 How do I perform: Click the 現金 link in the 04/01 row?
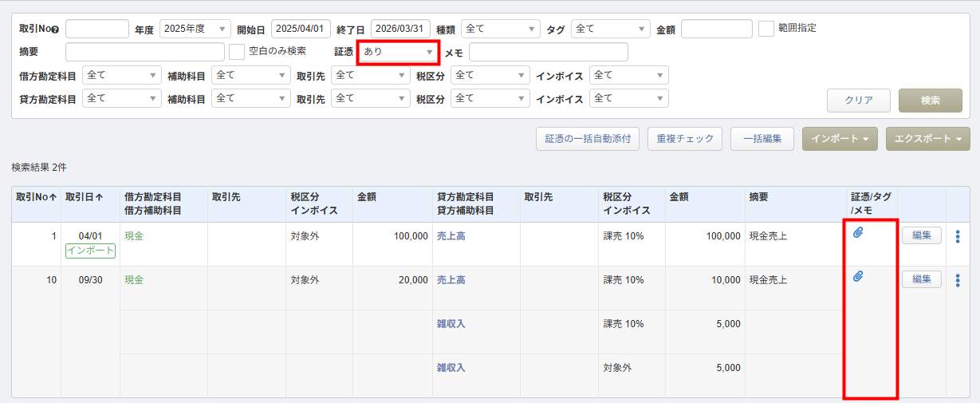[134, 236]
